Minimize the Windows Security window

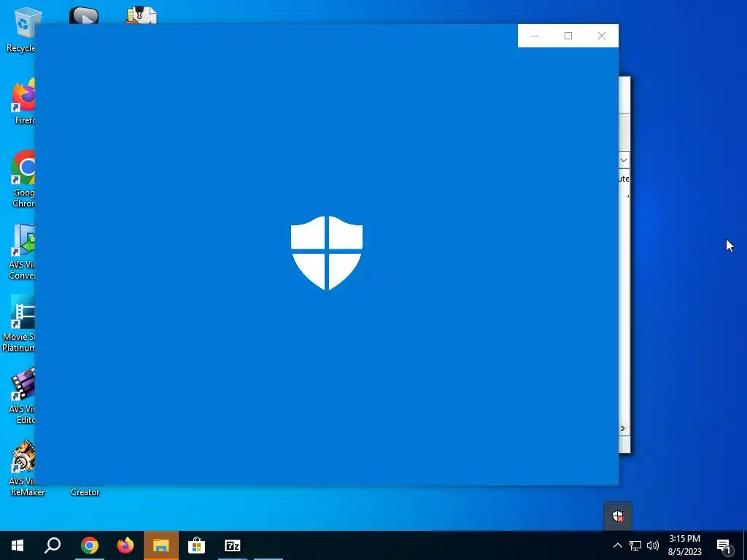click(535, 36)
